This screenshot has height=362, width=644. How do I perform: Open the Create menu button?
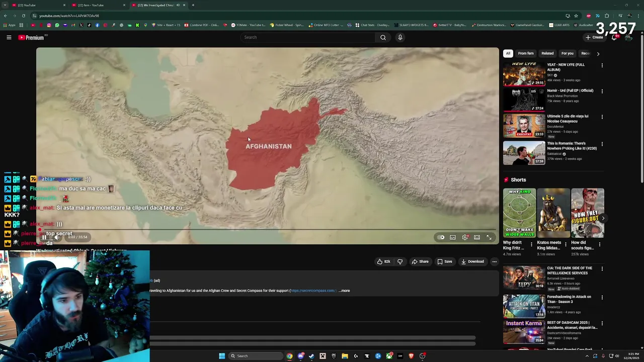(594, 37)
